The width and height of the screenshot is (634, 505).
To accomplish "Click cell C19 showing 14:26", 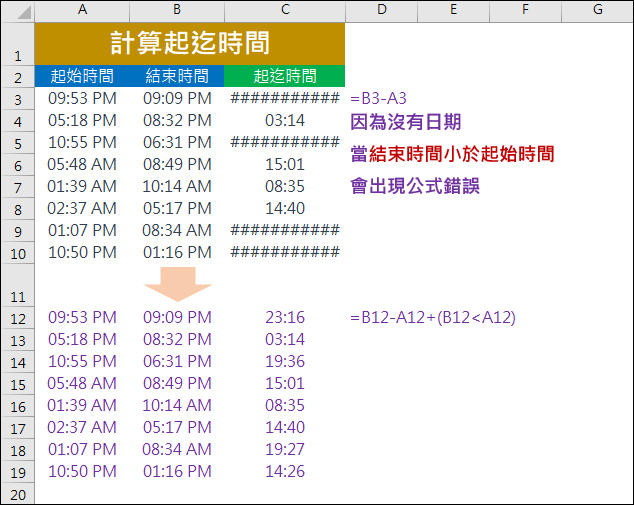I will click(285, 471).
